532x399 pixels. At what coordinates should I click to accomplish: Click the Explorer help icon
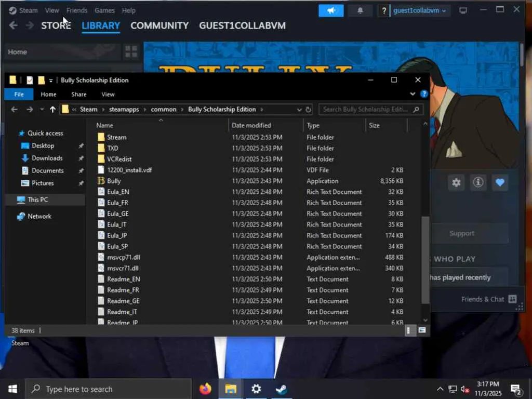[424, 94]
